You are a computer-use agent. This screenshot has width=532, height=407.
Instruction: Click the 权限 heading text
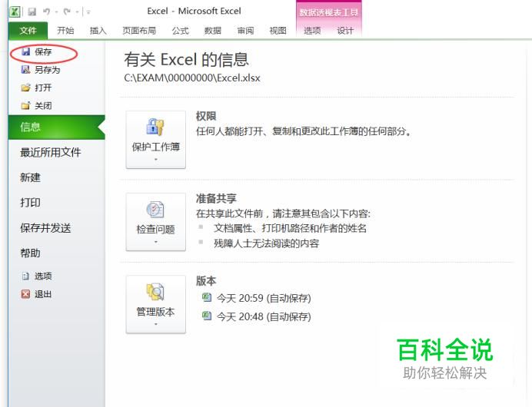coord(206,116)
